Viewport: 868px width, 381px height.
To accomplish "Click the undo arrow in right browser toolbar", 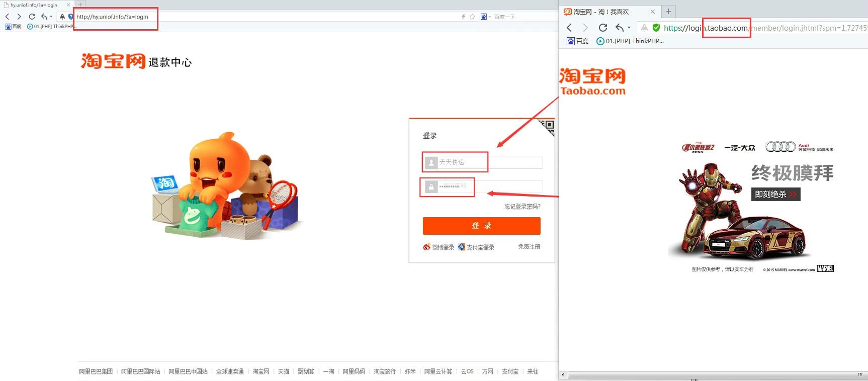I will point(620,28).
